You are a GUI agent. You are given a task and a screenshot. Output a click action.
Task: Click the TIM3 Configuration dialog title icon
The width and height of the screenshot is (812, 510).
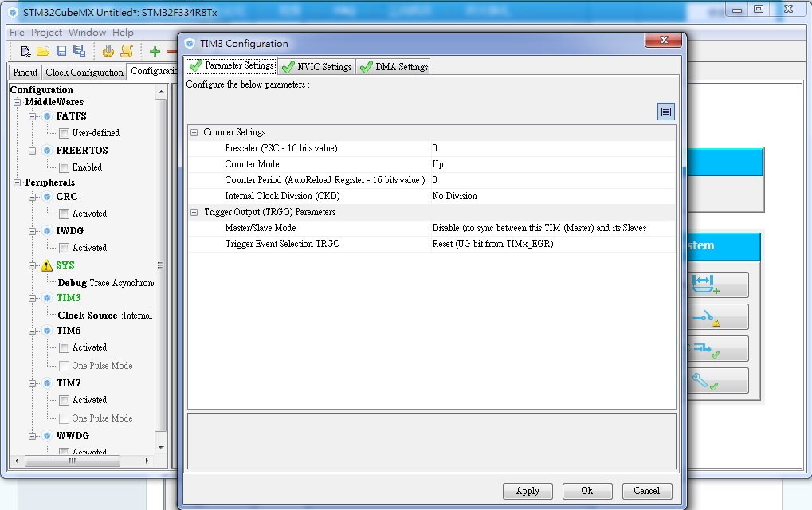[x=190, y=44]
